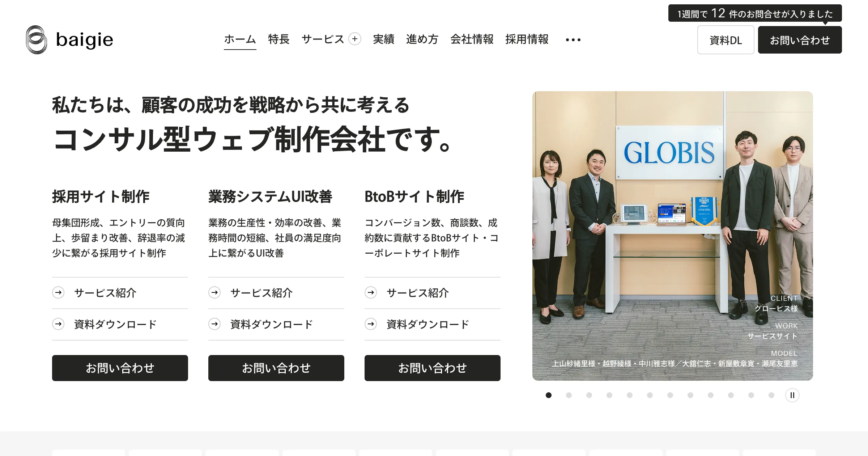Viewport: 868px width, 456px height.
Task: Click arrow icon for BtoBサイト制作 資料ダウンロード
Action: [371, 324]
